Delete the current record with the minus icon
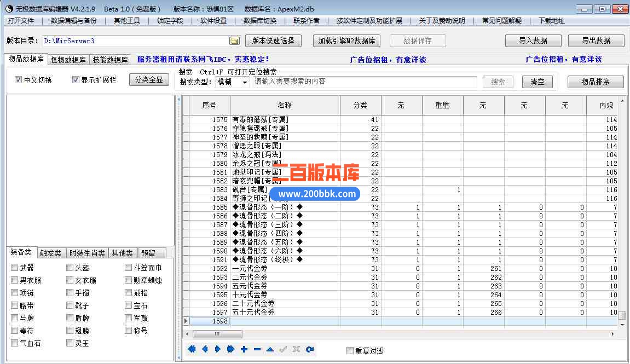 coord(257,349)
